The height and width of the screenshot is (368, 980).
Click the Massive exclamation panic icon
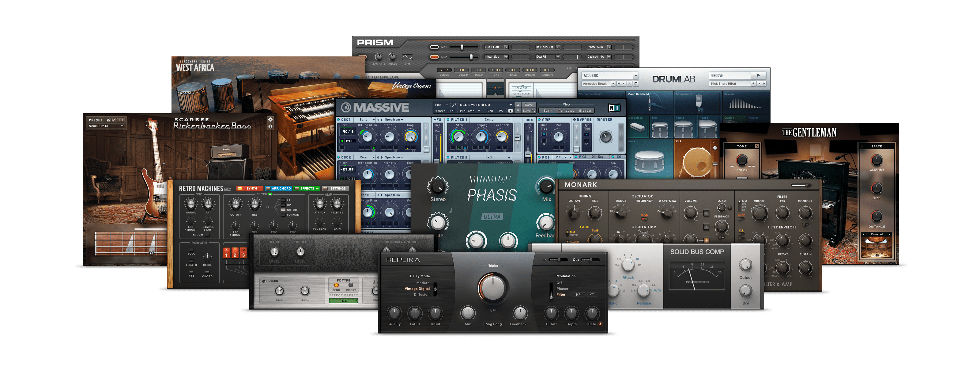(510, 111)
